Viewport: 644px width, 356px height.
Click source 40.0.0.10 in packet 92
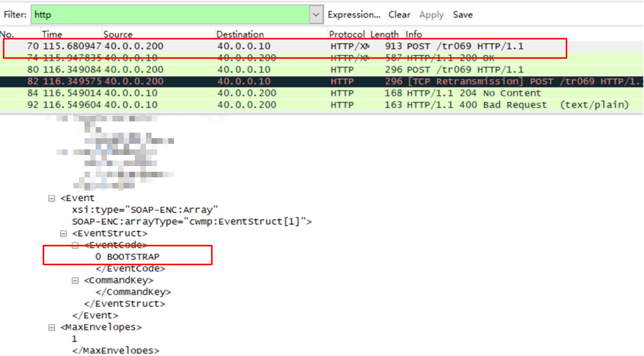[131, 105]
